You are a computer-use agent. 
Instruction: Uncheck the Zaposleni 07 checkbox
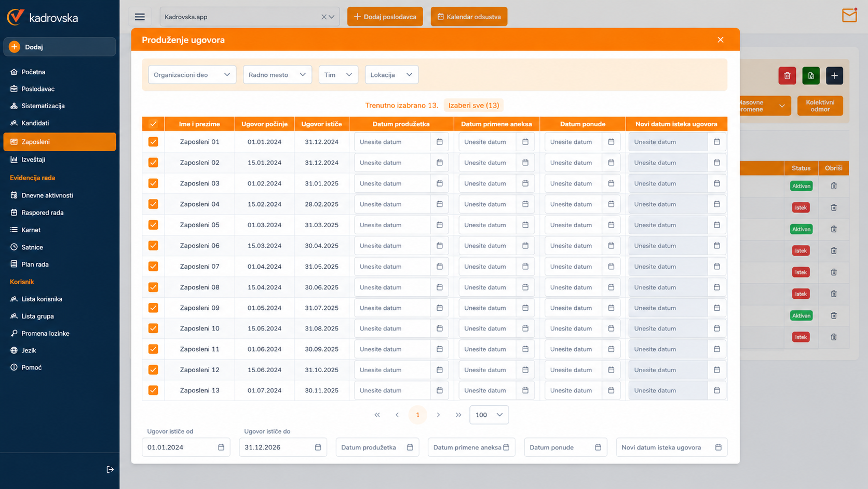[153, 267]
